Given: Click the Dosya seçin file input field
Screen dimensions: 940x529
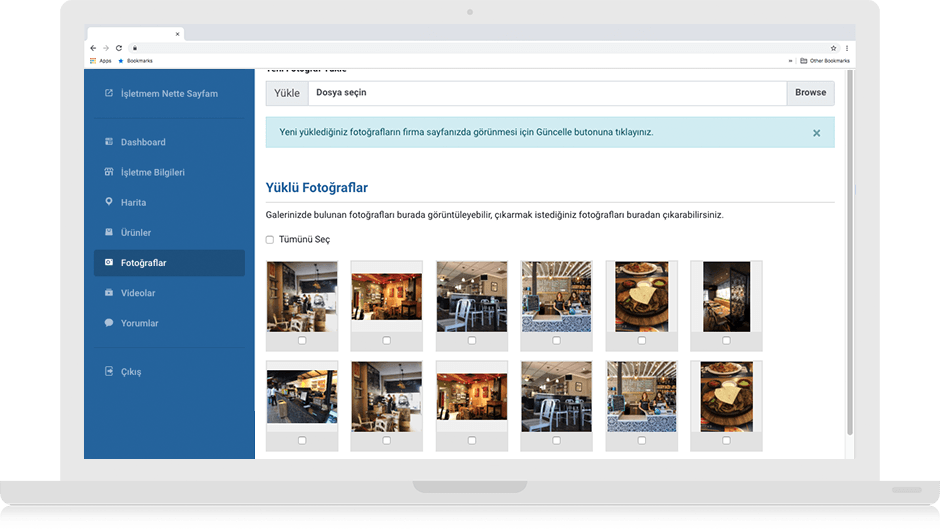Looking at the screenshot, I should coord(547,93).
